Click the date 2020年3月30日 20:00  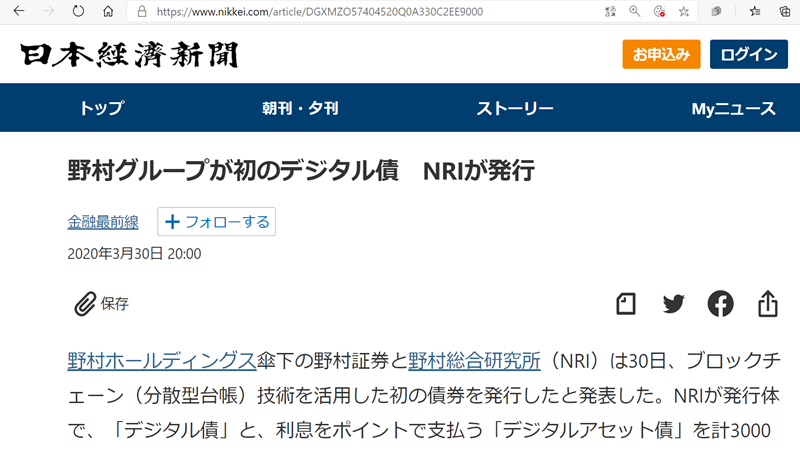134,254
